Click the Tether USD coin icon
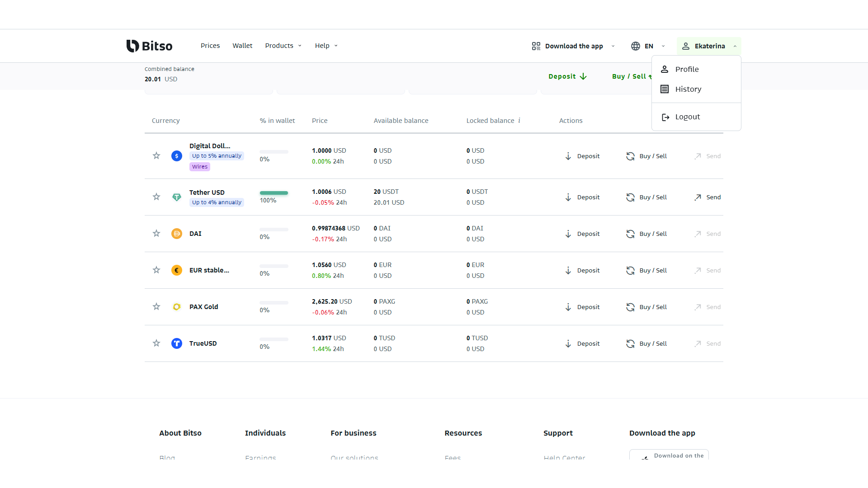This screenshot has height=488, width=868. 177,197
